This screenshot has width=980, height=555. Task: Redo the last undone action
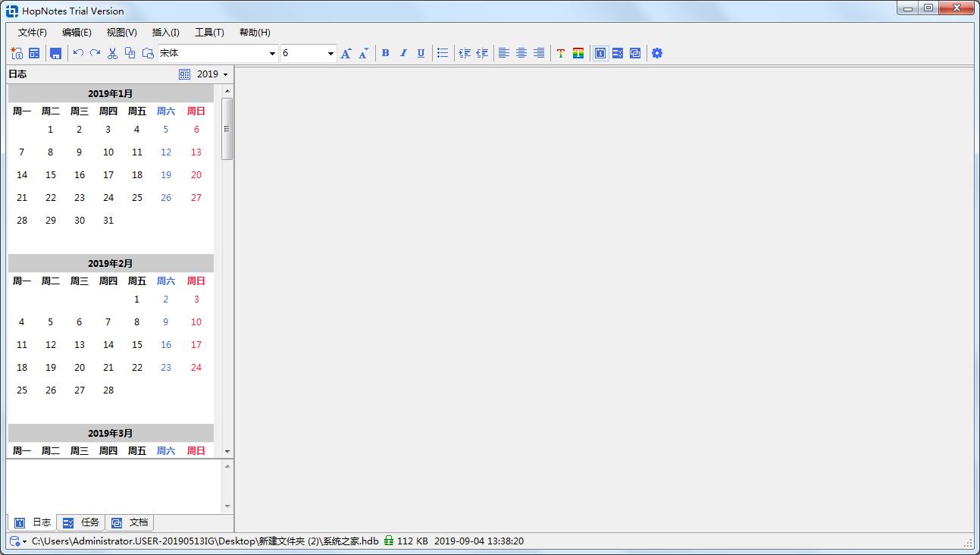(x=95, y=53)
